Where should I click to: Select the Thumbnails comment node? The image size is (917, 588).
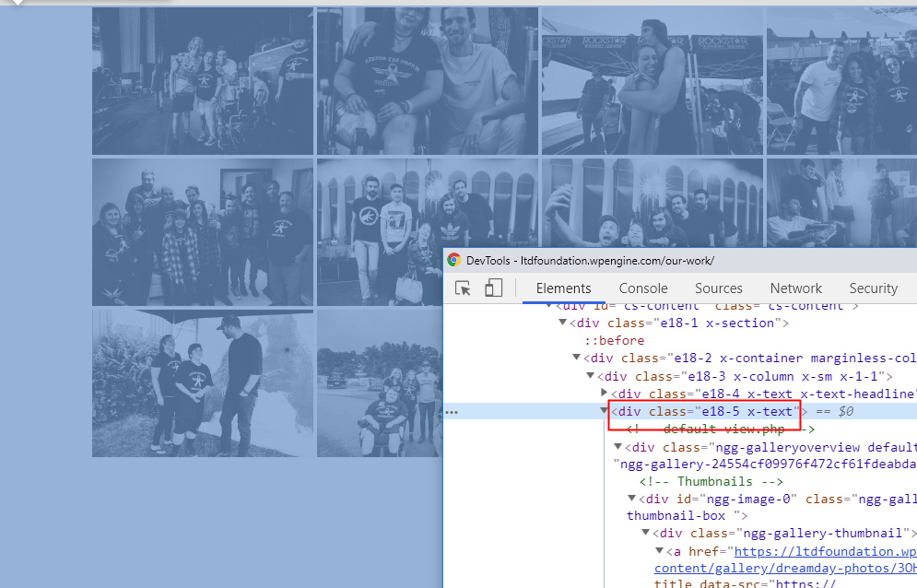tap(711, 481)
